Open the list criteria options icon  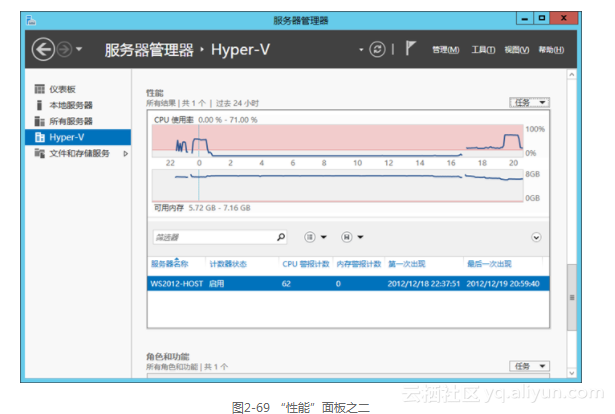tap(309, 237)
